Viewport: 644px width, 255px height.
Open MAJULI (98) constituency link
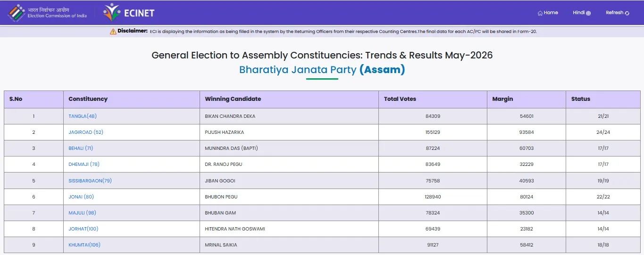[82, 213]
